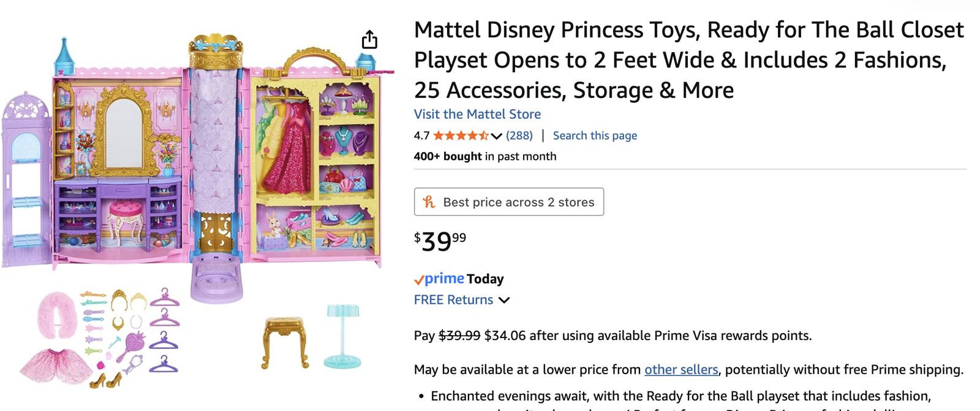
Task: Expand the rating breakdown chevron
Action: click(497, 136)
